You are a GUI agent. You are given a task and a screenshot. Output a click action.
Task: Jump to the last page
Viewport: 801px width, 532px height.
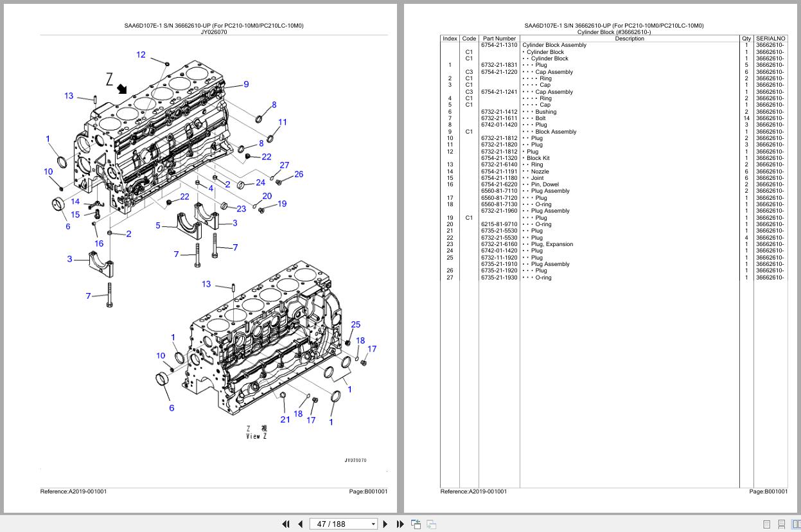point(400,524)
